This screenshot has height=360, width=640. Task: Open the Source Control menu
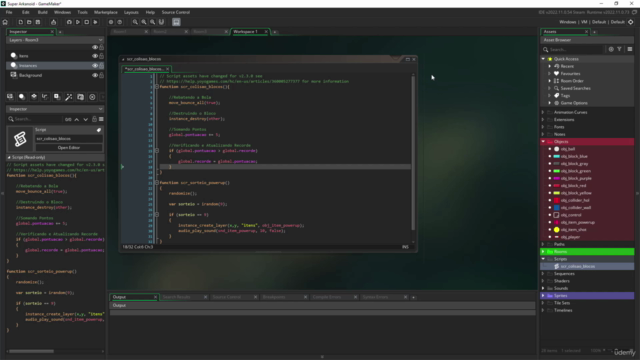pos(176,12)
